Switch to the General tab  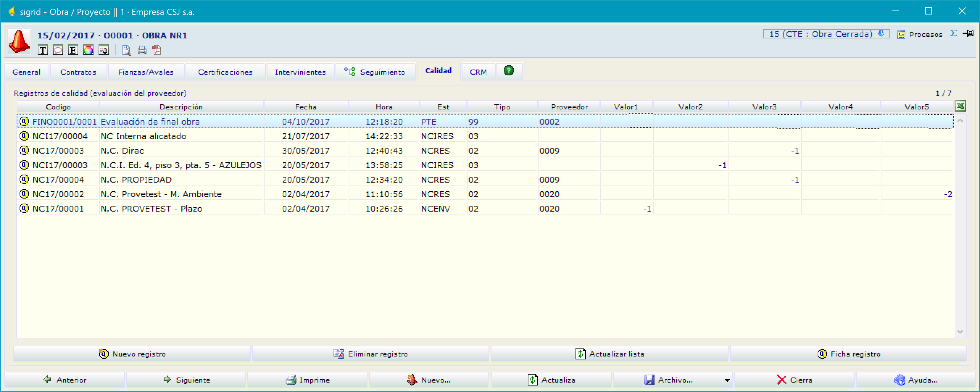click(x=26, y=72)
